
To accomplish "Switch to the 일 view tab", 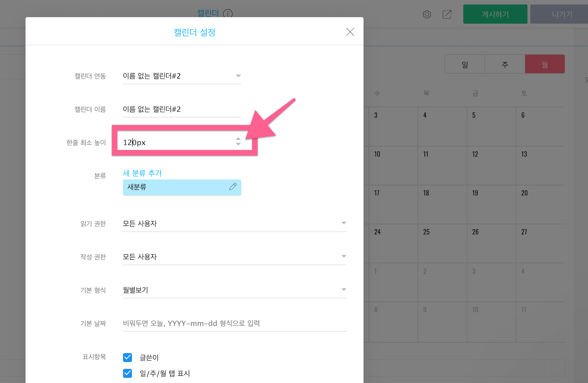I will pos(465,64).
